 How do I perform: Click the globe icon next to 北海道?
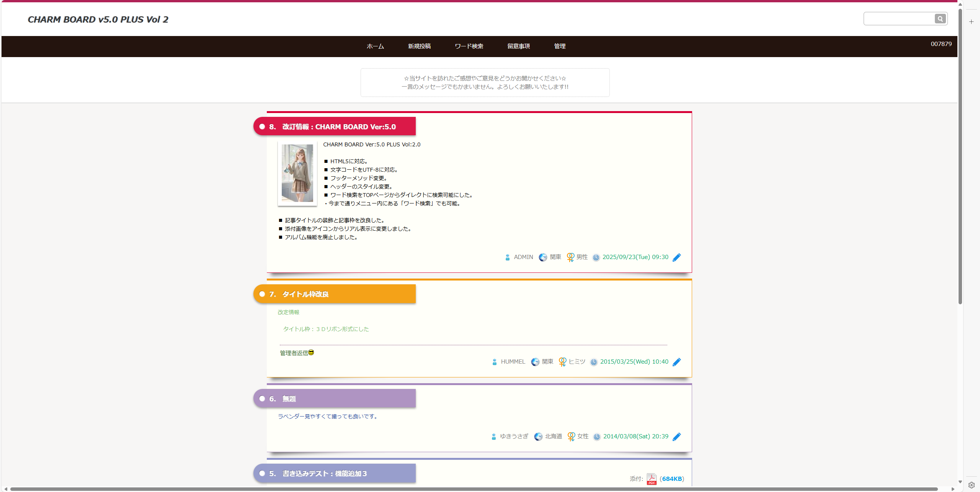pyautogui.click(x=538, y=437)
